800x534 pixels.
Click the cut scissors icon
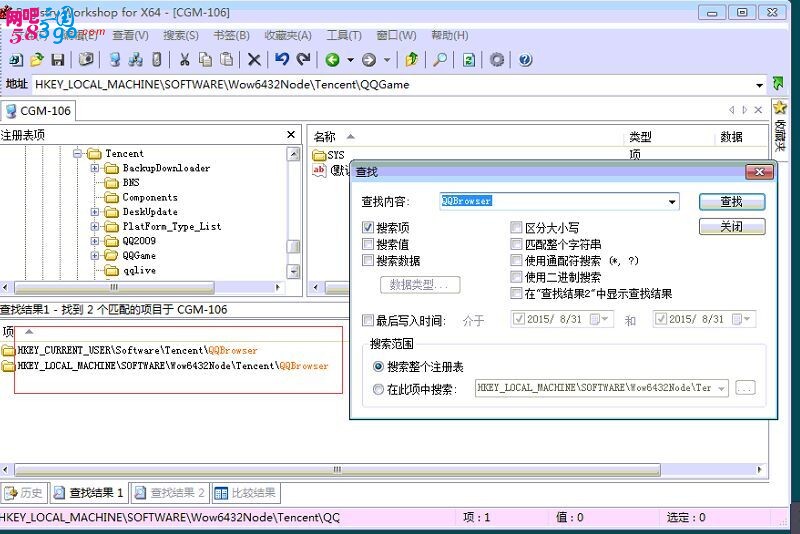tap(184, 60)
